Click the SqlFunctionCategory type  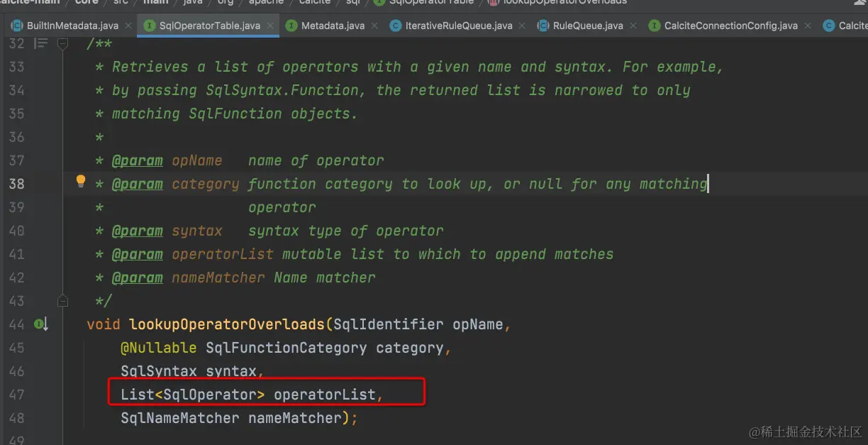point(286,348)
